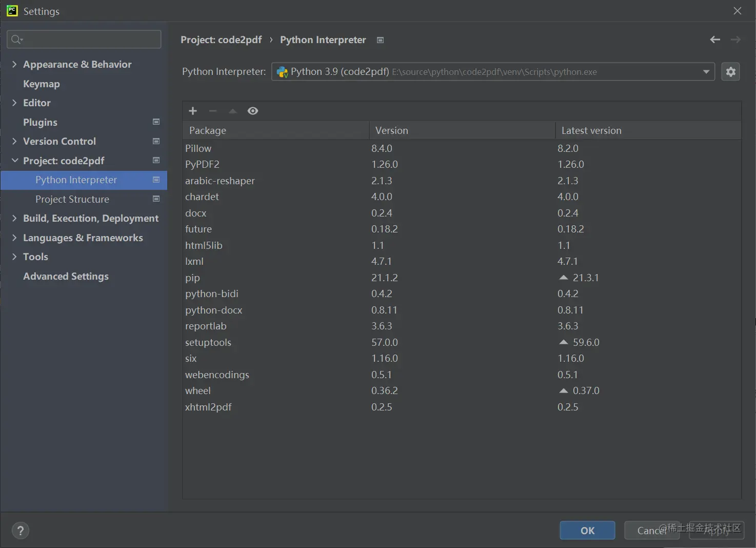Open the Project Structure settings page
The width and height of the screenshot is (756, 548).
pos(72,199)
